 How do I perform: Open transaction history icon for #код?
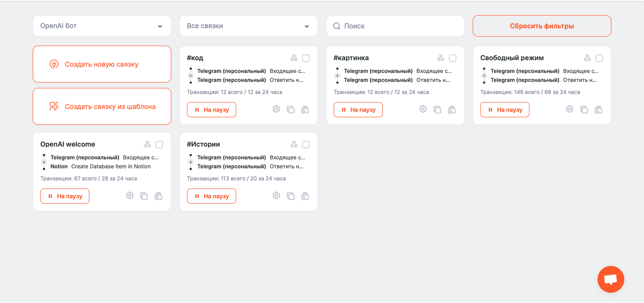pyautogui.click(x=305, y=110)
